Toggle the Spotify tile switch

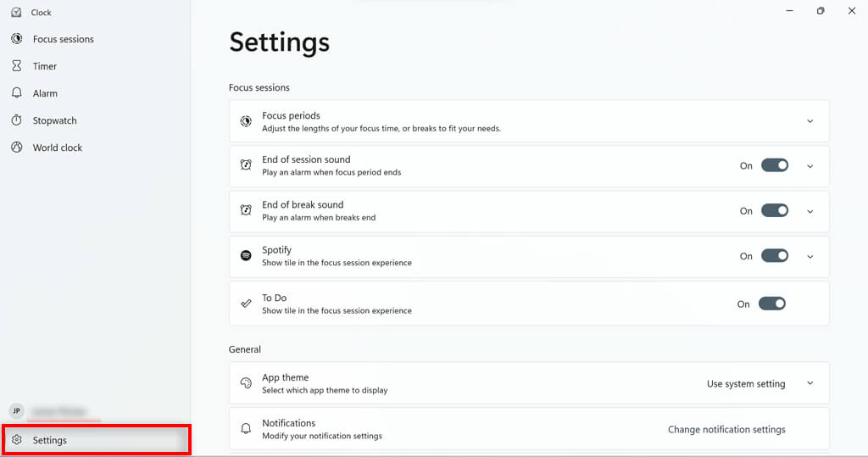(775, 256)
